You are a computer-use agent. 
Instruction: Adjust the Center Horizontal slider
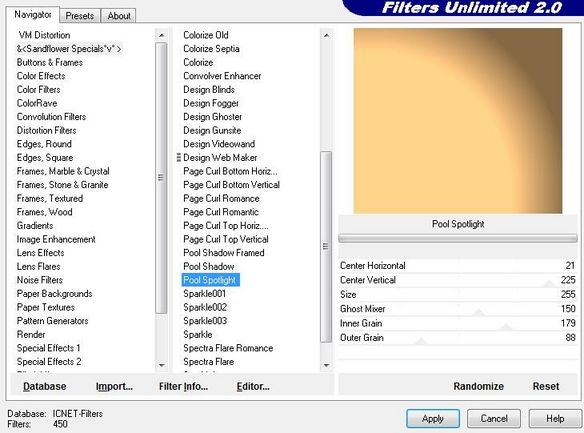click(458, 265)
